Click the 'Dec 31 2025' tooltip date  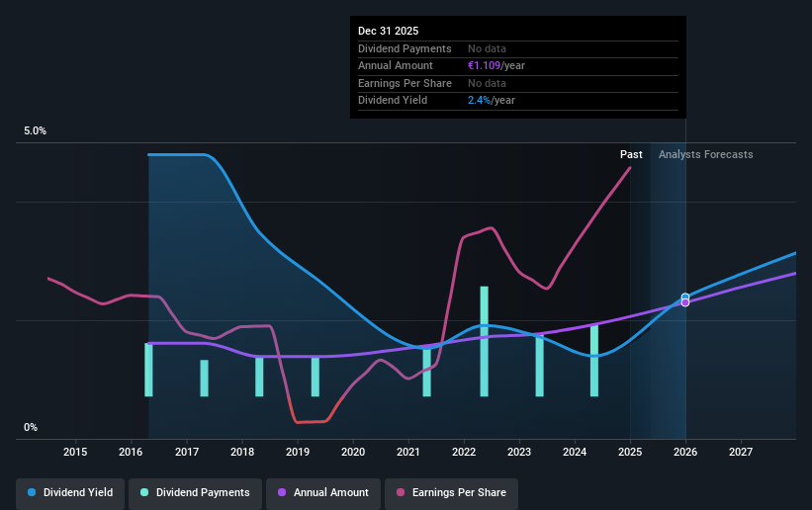click(x=388, y=31)
